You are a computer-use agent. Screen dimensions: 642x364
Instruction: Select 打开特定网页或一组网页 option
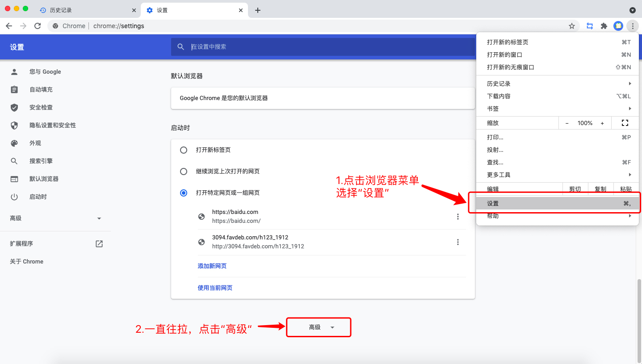click(183, 192)
